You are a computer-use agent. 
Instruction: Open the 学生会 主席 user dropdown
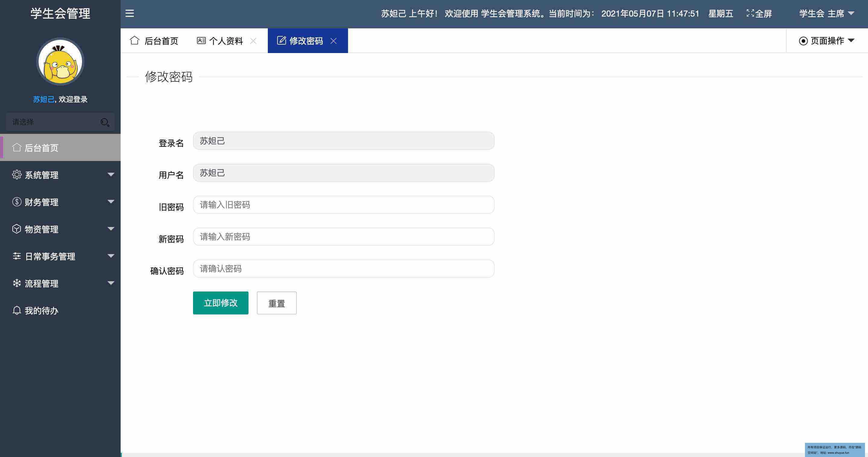(826, 14)
